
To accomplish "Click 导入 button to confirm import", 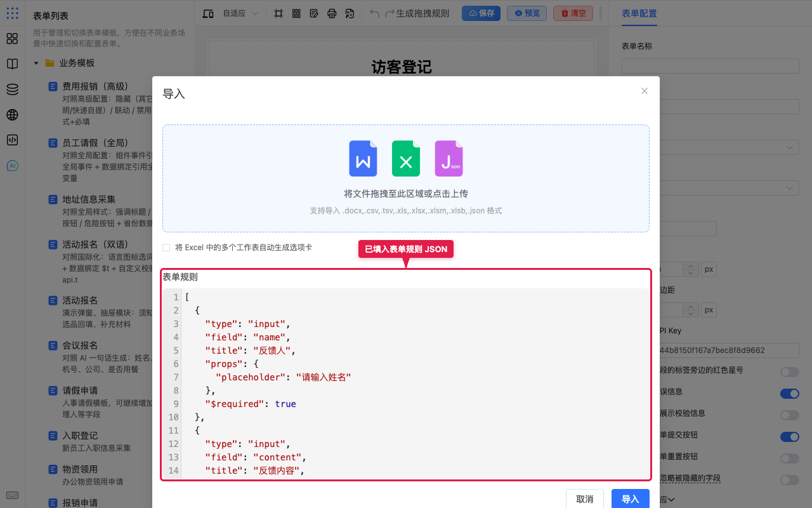I will (630, 499).
